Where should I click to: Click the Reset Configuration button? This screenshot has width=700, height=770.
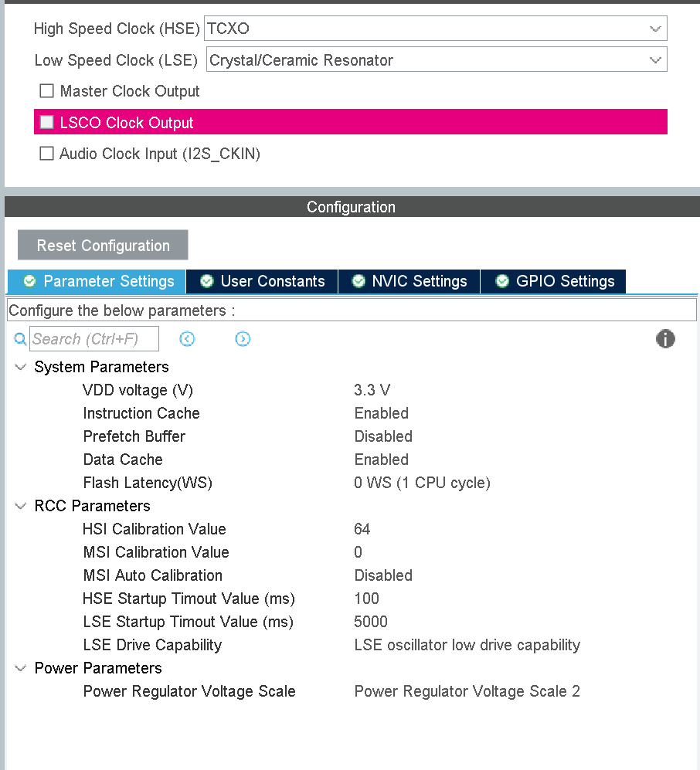click(x=102, y=245)
